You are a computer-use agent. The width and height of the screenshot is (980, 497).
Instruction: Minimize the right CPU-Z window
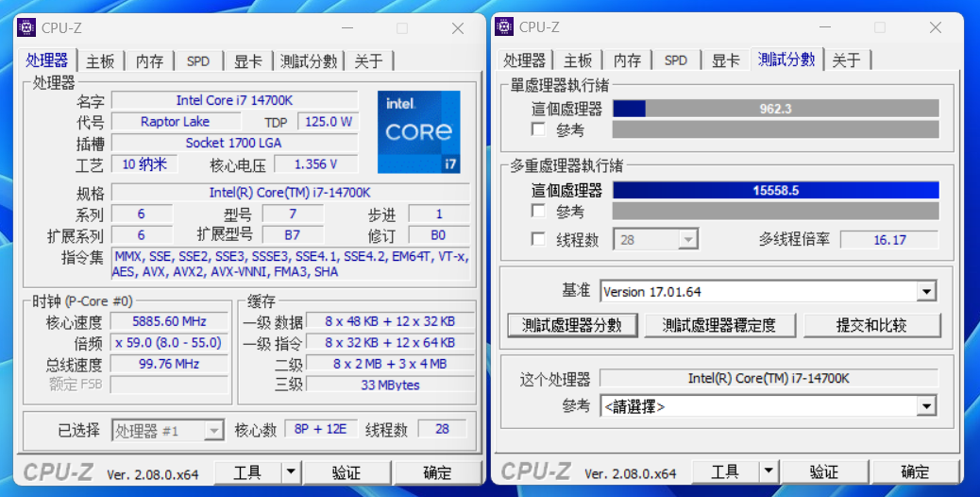(x=825, y=27)
